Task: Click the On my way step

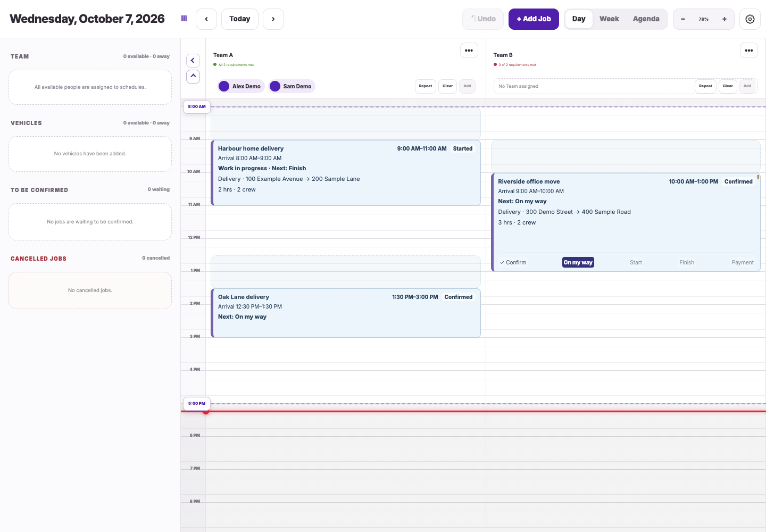Action: (x=578, y=262)
